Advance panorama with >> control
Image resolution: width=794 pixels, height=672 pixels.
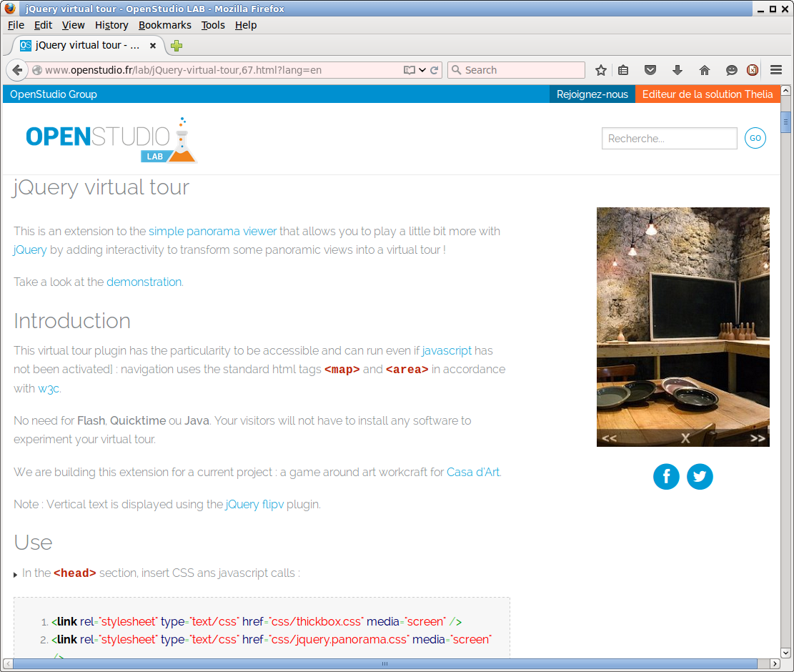coord(758,438)
